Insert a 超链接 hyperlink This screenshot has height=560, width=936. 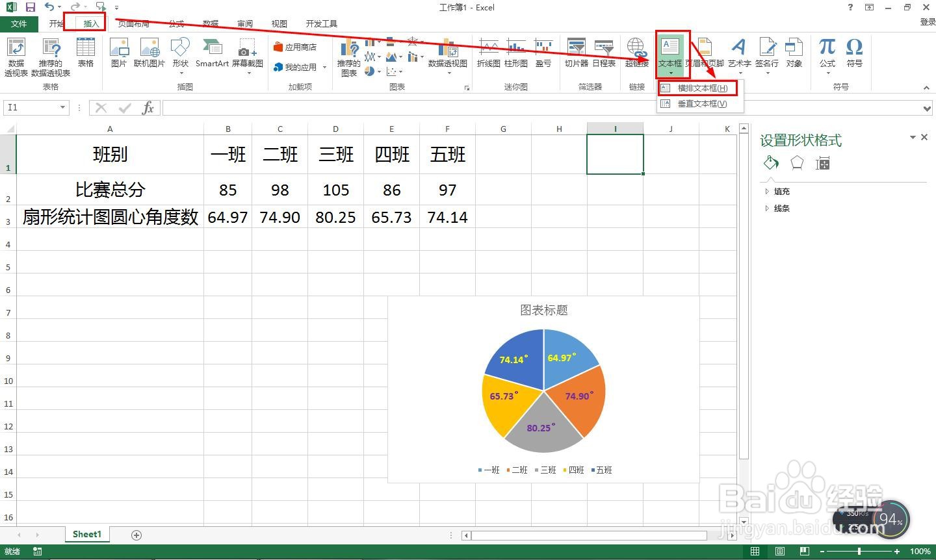636,53
